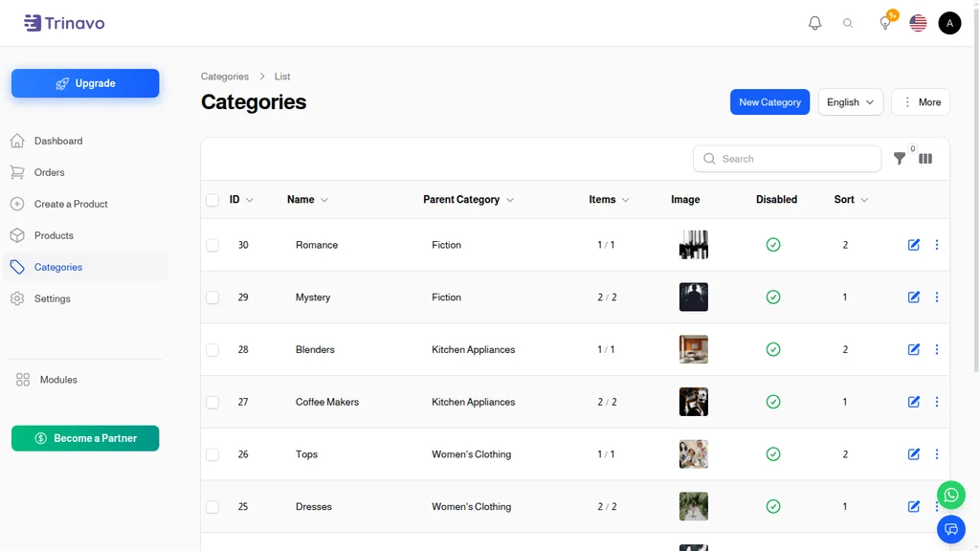This screenshot has height=551, width=980.
Task: Toggle disabled status for Dresses
Action: pyautogui.click(x=773, y=507)
